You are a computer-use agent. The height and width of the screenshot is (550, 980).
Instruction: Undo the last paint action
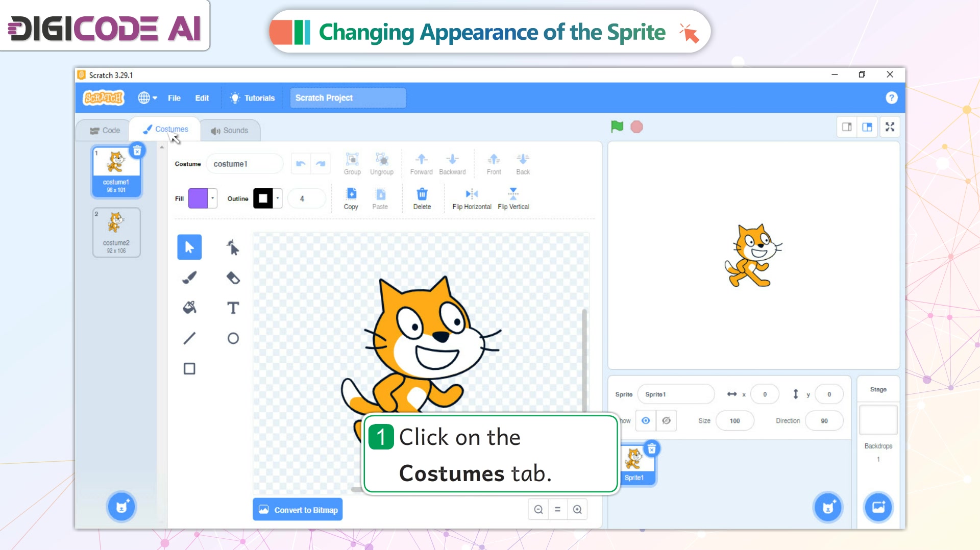301,164
